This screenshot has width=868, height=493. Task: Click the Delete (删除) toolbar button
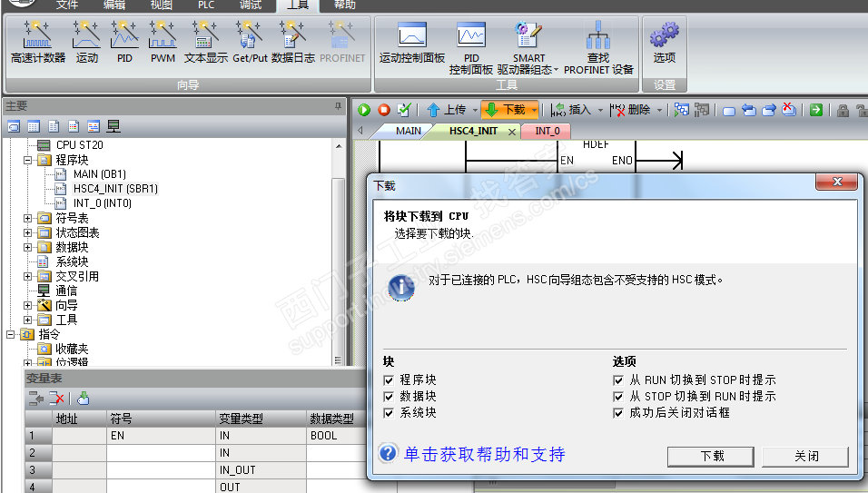630,110
